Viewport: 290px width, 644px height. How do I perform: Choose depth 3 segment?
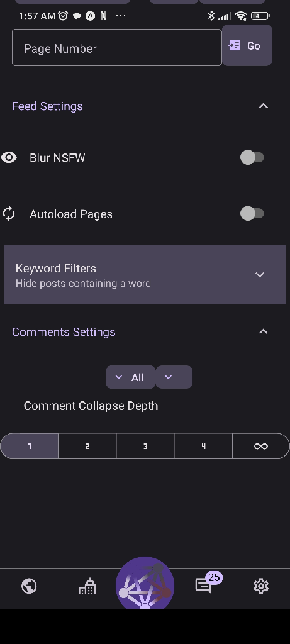[x=145, y=446]
